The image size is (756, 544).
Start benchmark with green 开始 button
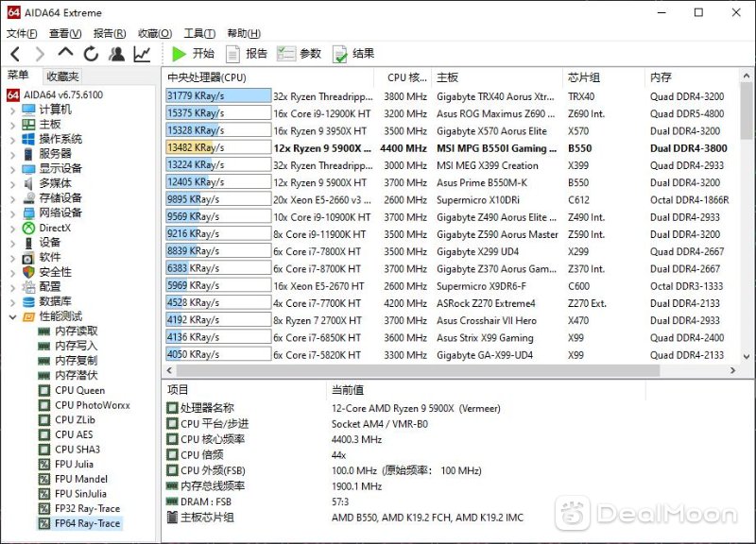pyautogui.click(x=194, y=54)
